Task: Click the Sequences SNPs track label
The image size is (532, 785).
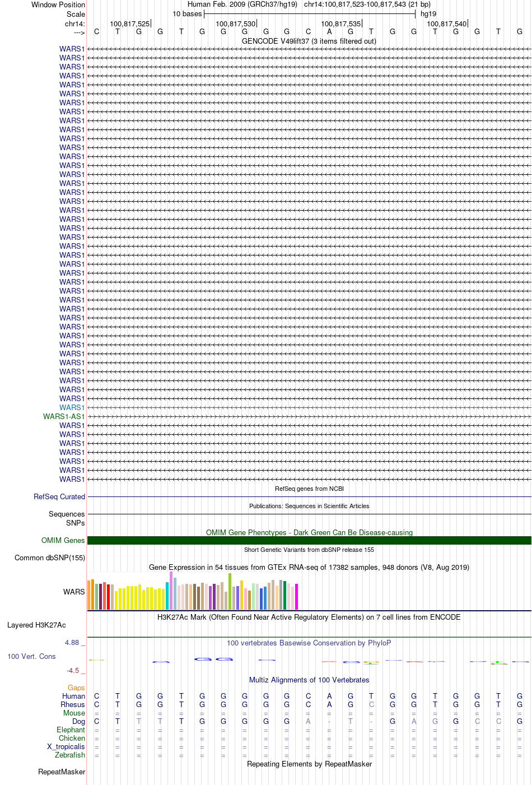Action: (x=67, y=518)
